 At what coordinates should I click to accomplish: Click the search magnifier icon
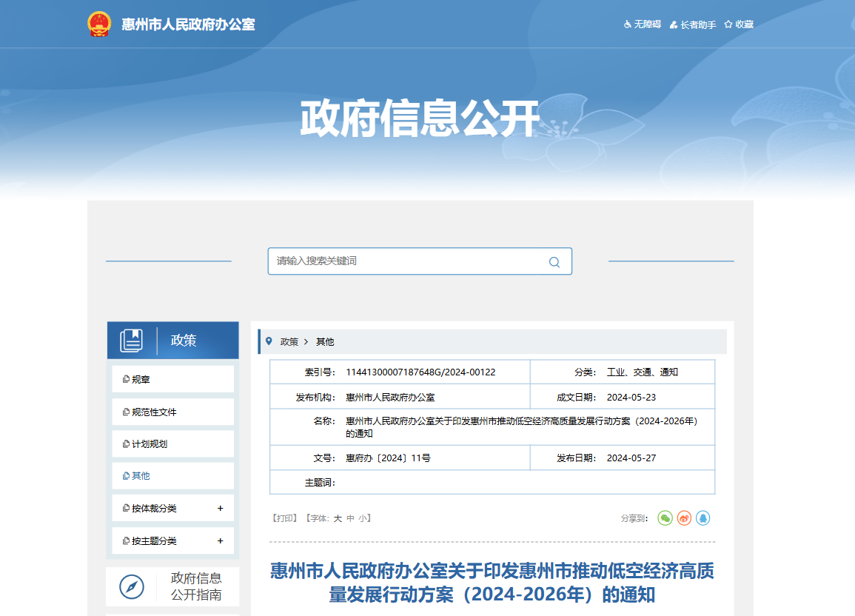point(554,261)
